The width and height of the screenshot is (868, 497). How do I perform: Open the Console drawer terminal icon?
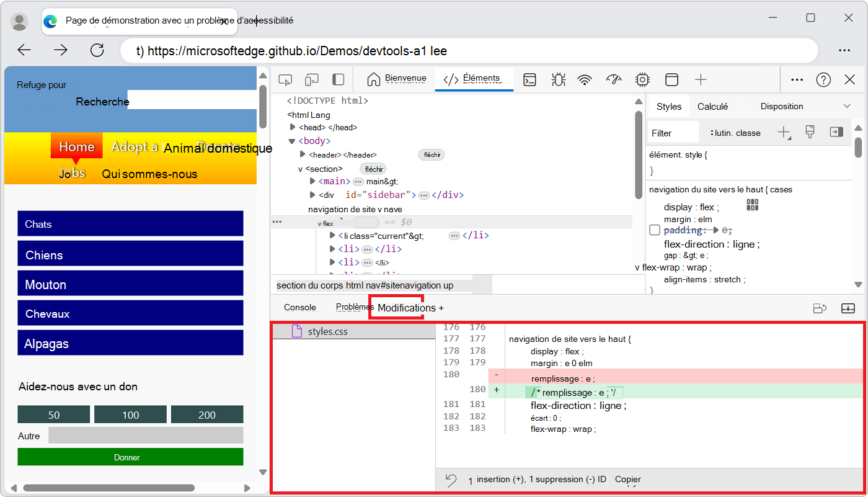point(529,79)
